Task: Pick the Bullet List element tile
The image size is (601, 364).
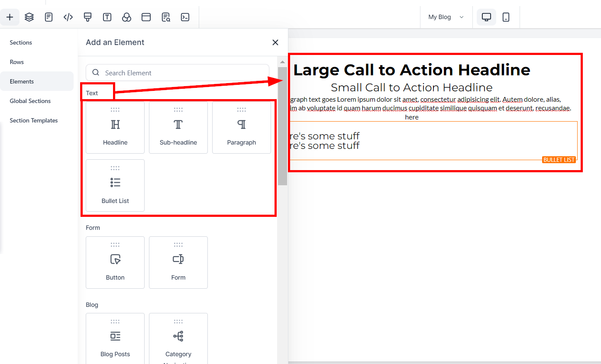Action: tap(115, 186)
